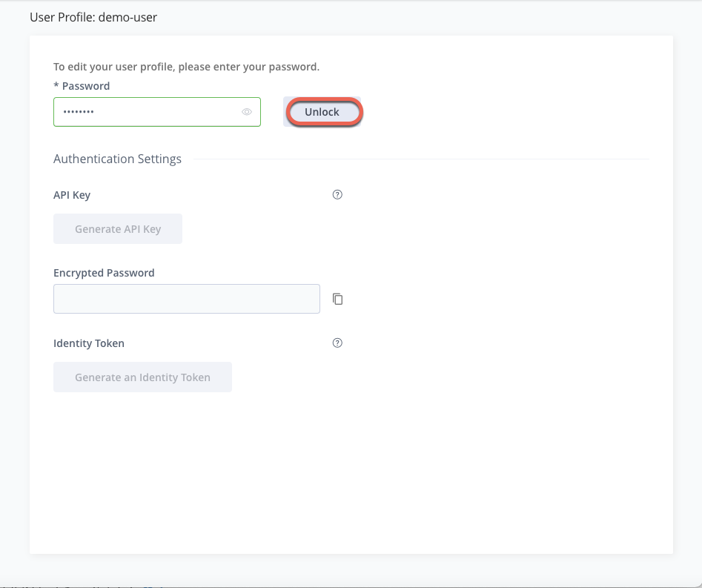
Task: Click the Authentication Settings section heading
Action: coord(117,159)
